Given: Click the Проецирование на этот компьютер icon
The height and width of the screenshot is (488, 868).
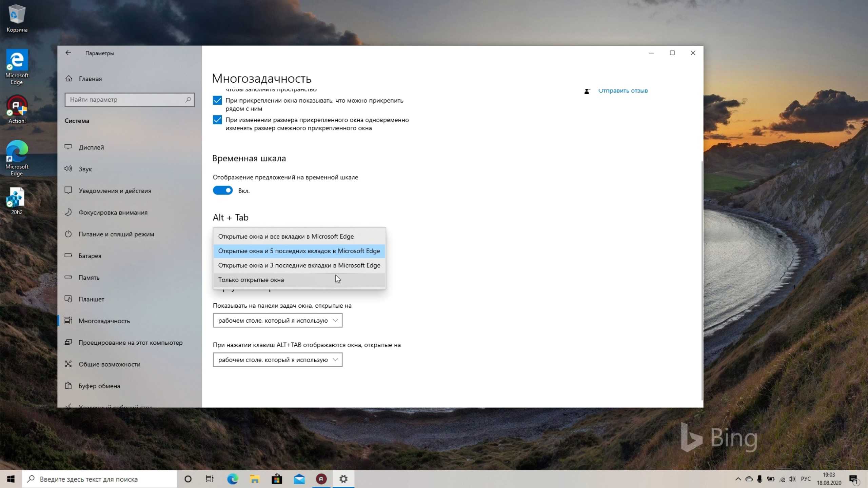Looking at the screenshot, I should pos(68,342).
